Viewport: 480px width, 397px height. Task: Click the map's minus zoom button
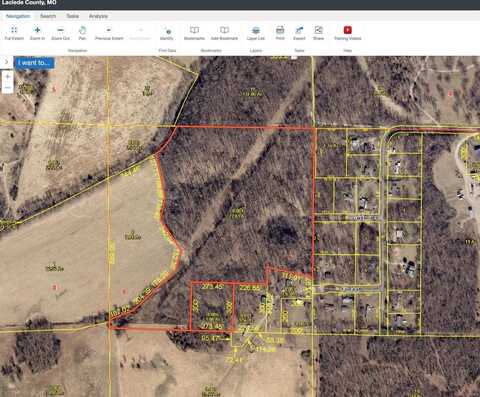(x=8, y=88)
